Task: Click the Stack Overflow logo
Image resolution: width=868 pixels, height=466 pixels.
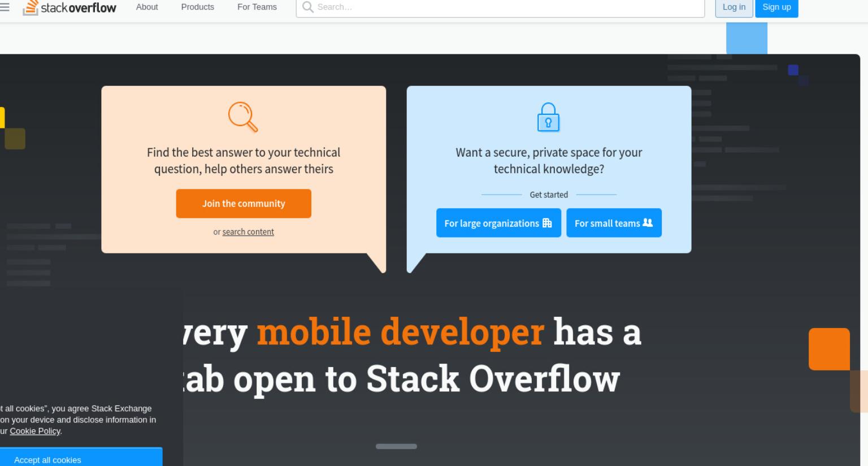Action: click(x=70, y=8)
